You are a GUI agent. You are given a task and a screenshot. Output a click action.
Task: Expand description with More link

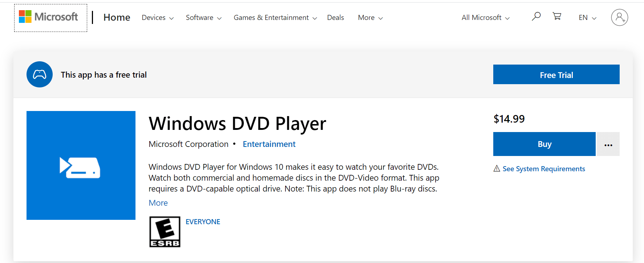(x=158, y=203)
